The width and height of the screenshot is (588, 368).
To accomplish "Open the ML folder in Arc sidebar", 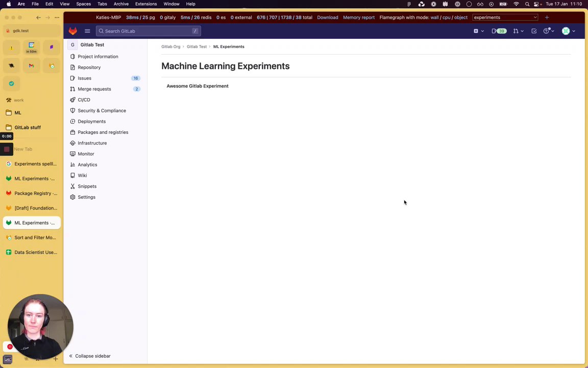I will 32,112.
